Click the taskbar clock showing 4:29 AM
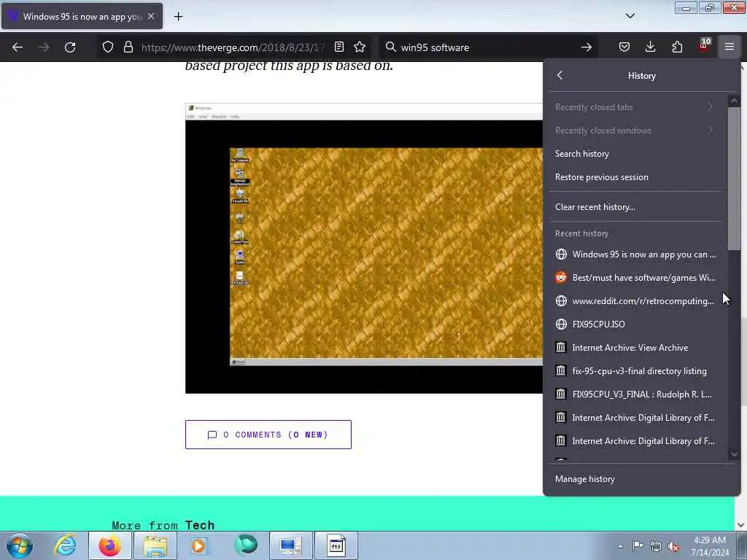 pos(710,546)
